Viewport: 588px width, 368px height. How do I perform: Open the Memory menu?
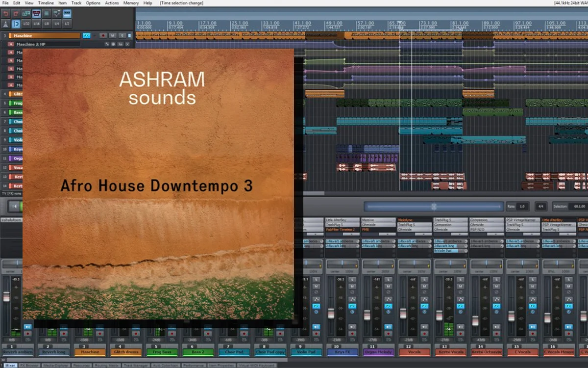click(x=131, y=3)
